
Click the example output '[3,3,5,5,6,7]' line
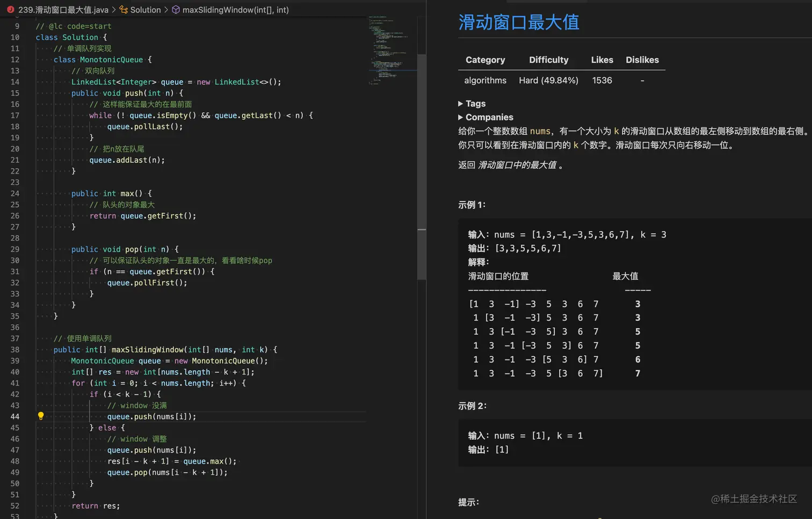coord(514,249)
